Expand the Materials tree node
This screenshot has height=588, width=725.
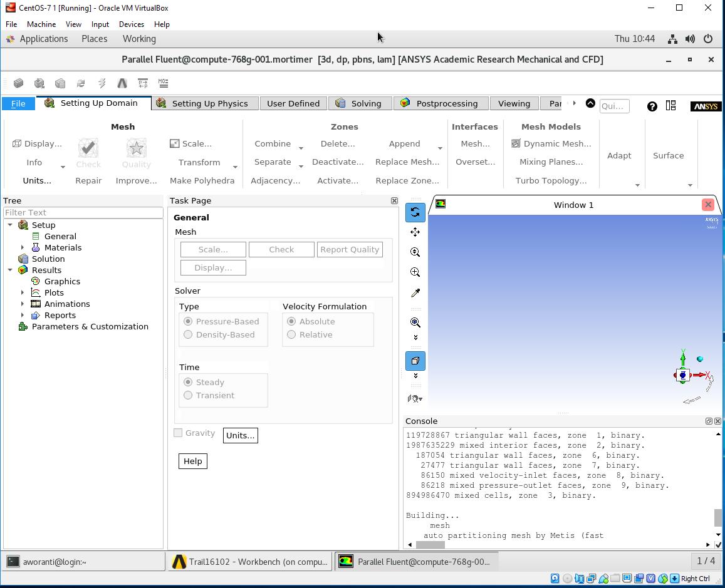tap(22, 247)
